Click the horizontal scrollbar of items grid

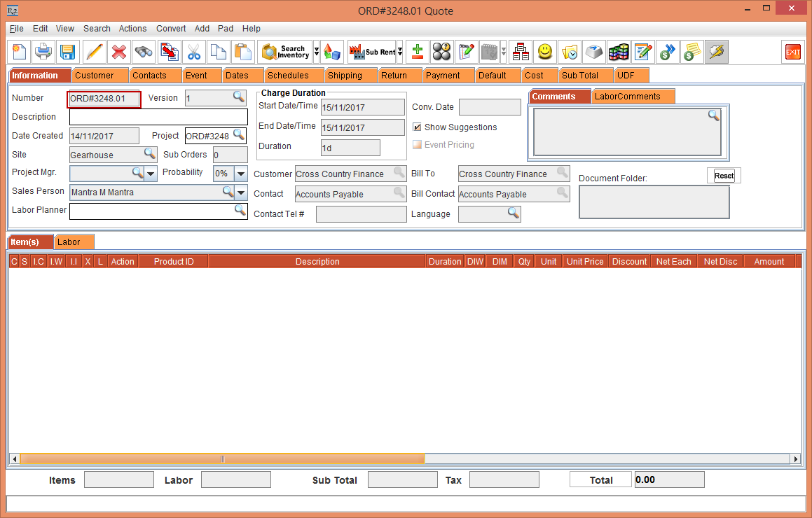(222, 459)
